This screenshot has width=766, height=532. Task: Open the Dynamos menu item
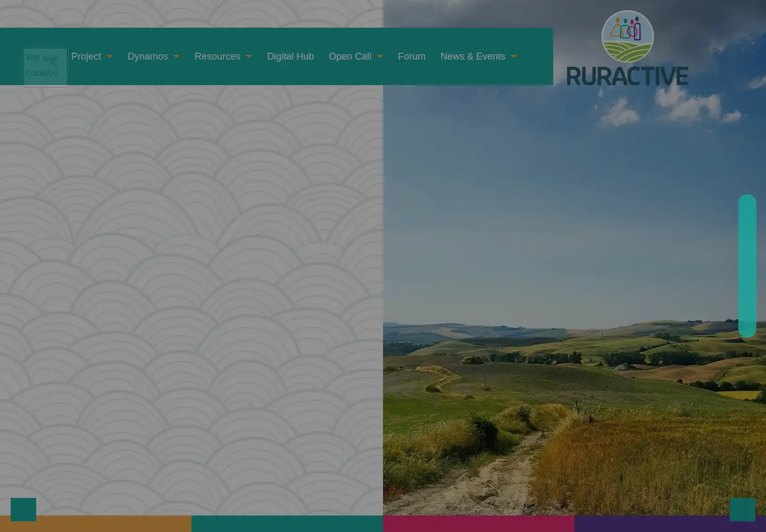[148, 56]
